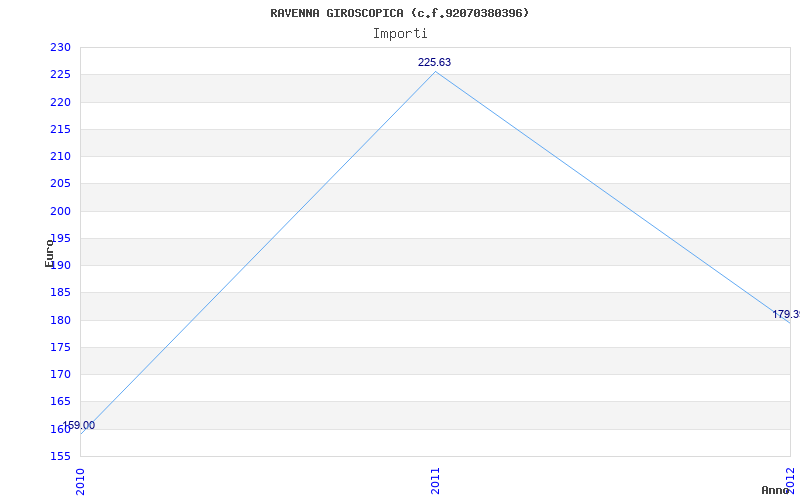
Task: Click the 200 y-axis tick label
Action: pos(60,211)
